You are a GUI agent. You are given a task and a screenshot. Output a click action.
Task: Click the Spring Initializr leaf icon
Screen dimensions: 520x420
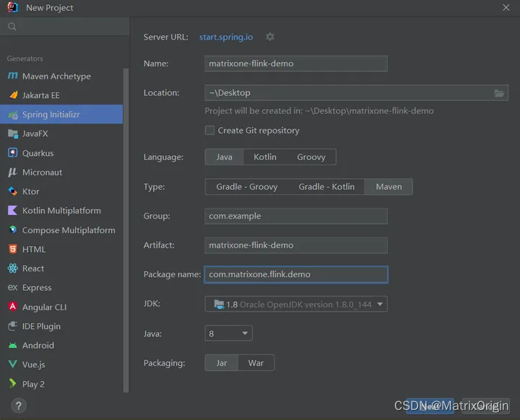(x=13, y=115)
